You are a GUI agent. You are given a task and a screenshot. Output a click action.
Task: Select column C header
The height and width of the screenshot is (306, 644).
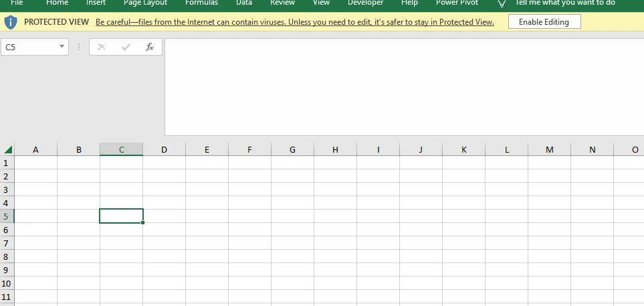(121, 150)
